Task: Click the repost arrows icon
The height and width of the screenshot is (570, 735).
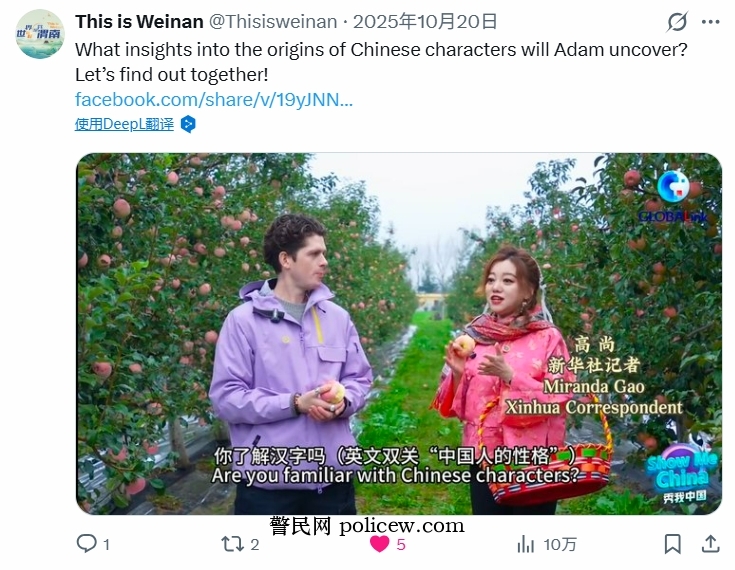Action: pos(232,544)
